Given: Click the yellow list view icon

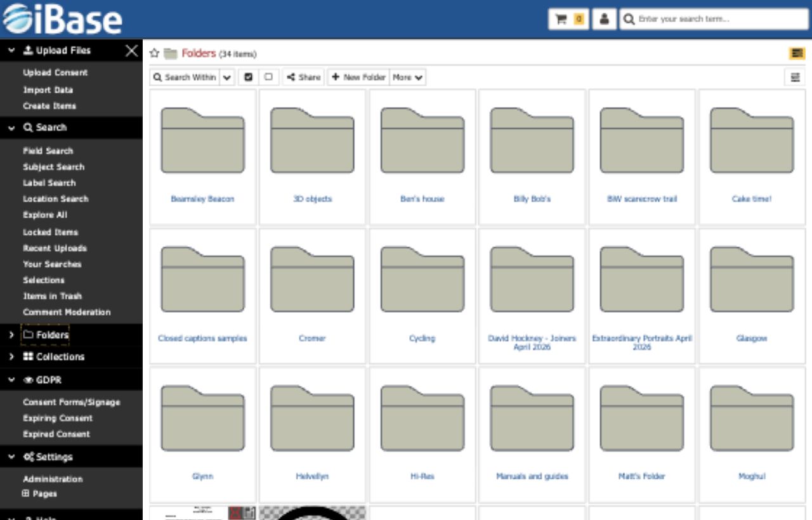Looking at the screenshot, I should (797, 54).
